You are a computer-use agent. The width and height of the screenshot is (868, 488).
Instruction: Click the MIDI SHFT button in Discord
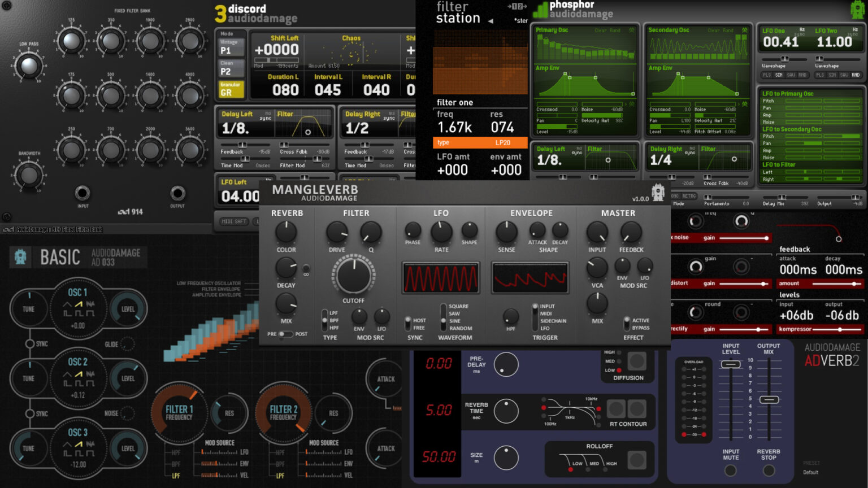pos(233,221)
